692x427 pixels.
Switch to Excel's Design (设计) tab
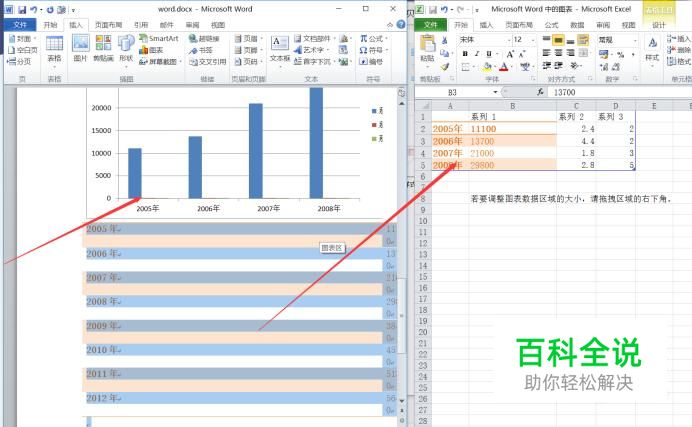coord(659,25)
